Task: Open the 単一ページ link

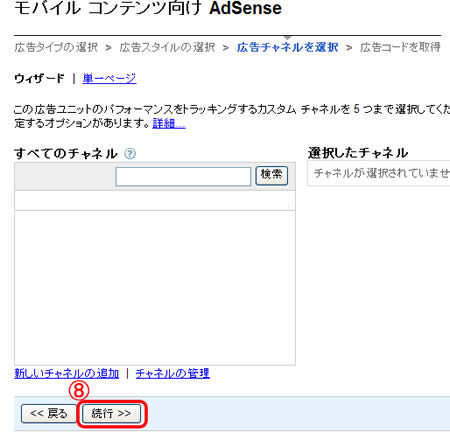Action: point(109,78)
